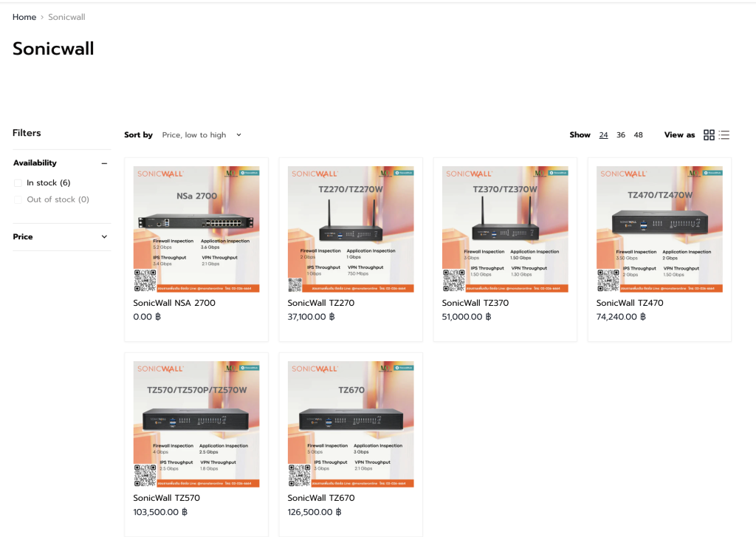Click the SonicWall TZ470 title link
Screen dimensions: 756x537
click(x=630, y=303)
